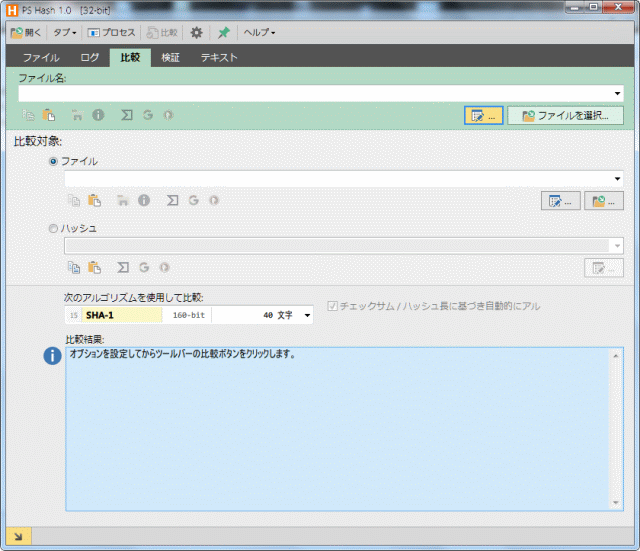Viewport: 640px width, 551px height.
Task: Click the ファイルを選択... button
Action: pyautogui.click(x=564, y=115)
